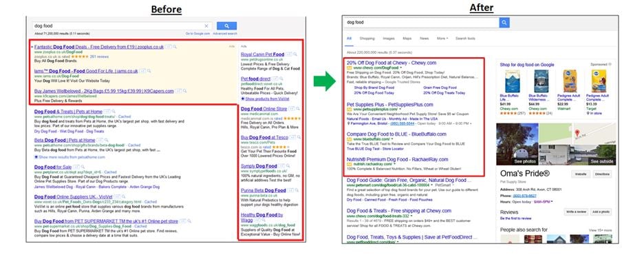Screen dimensions: 644x264
Task: Open 'Fantastic Dog Food Deals' zooplus ad
Action: [99, 47]
